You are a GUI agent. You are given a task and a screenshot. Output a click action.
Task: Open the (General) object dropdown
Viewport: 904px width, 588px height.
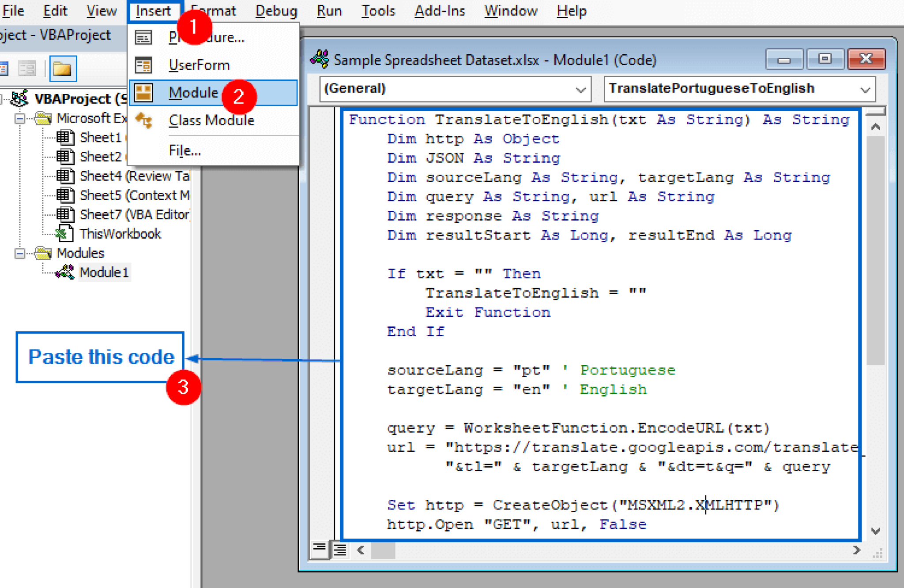point(580,90)
